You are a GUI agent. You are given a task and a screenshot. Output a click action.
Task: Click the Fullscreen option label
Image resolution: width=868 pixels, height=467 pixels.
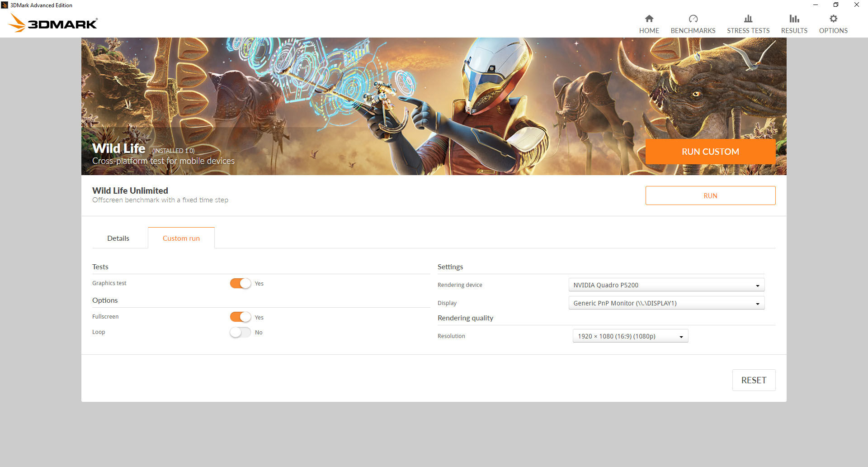(x=105, y=317)
